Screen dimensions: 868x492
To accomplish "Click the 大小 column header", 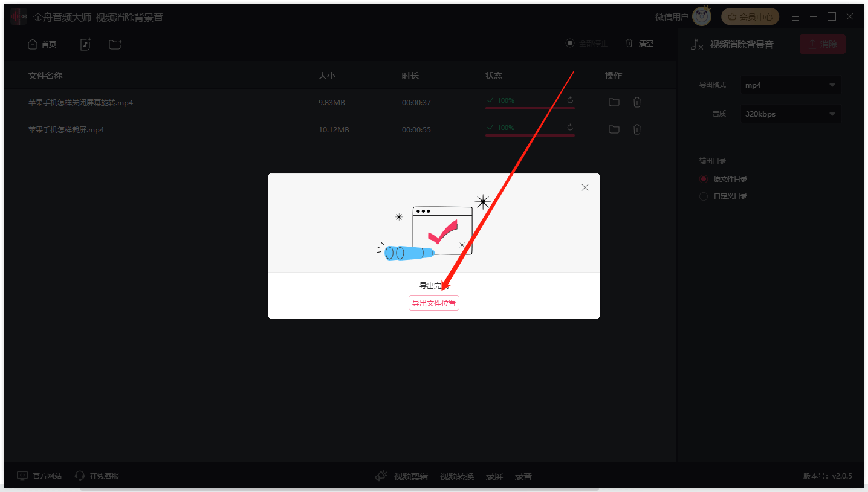I will click(x=327, y=76).
